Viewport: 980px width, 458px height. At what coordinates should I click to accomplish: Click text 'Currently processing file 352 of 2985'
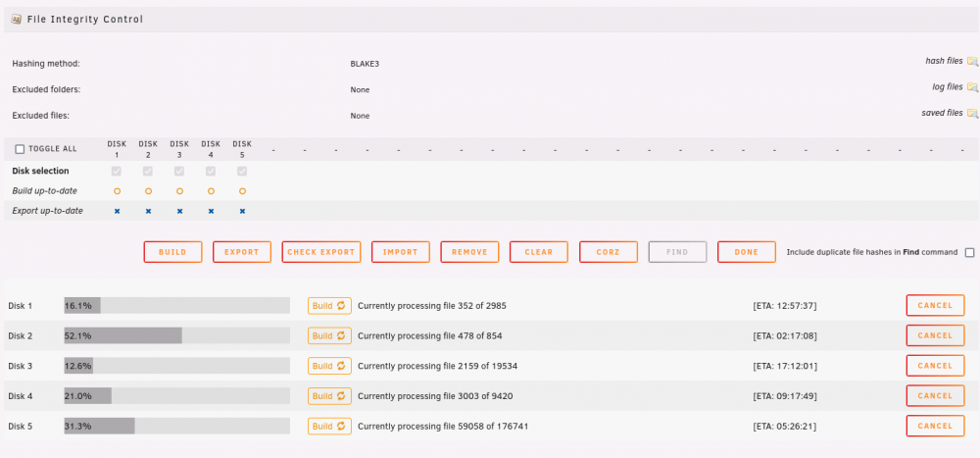point(432,306)
